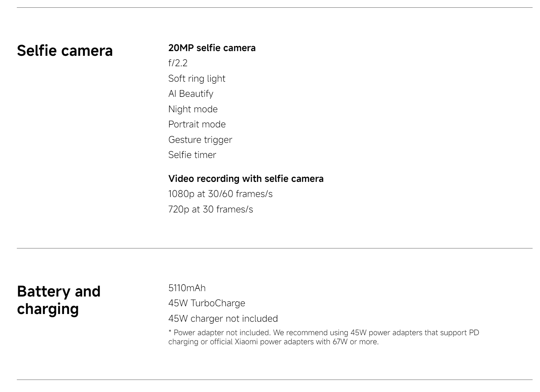Click the Night mode entry
The image size is (540, 392).
[x=193, y=109]
